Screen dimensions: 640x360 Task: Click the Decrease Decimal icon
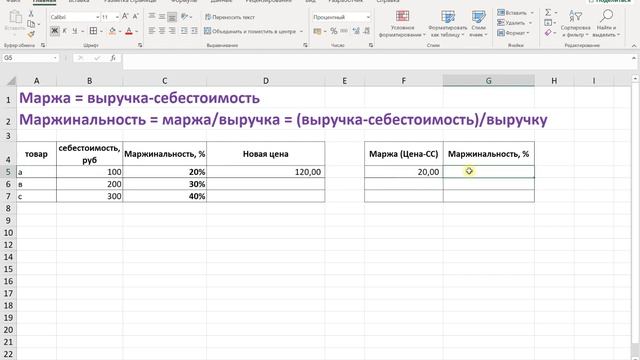(x=367, y=31)
